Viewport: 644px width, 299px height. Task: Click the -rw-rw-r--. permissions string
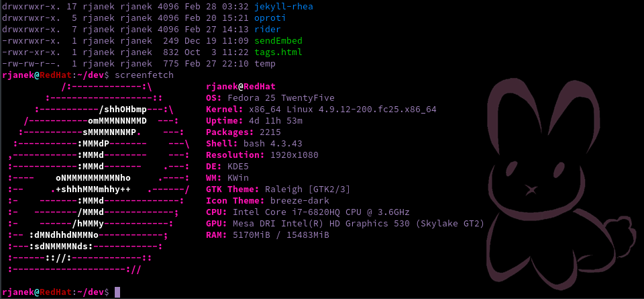pyautogui.click(x=32, y=64)
